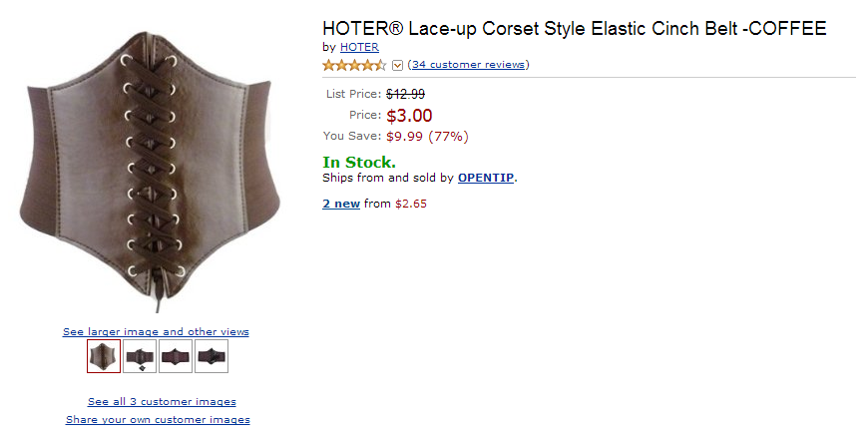Image resolution: width=868 pixels, height=438 pixels.
Task: Select the first red-bordered thumbnail
Action: [x=104, y=356]
